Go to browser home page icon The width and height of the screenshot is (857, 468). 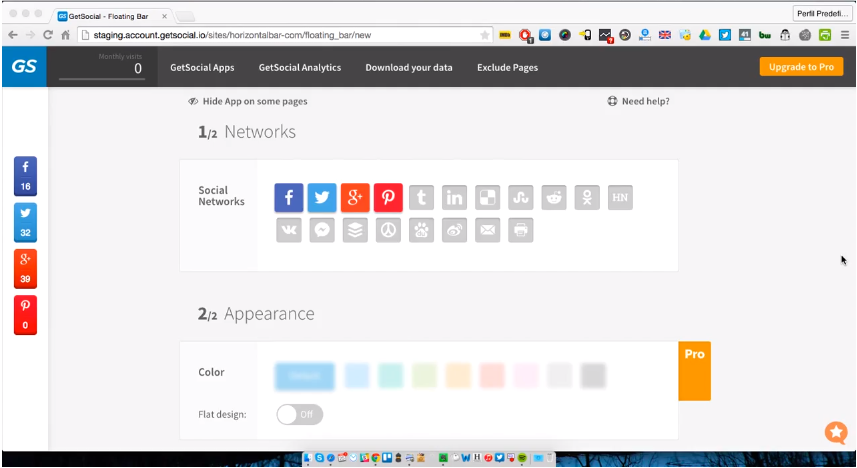click(66, 35)
